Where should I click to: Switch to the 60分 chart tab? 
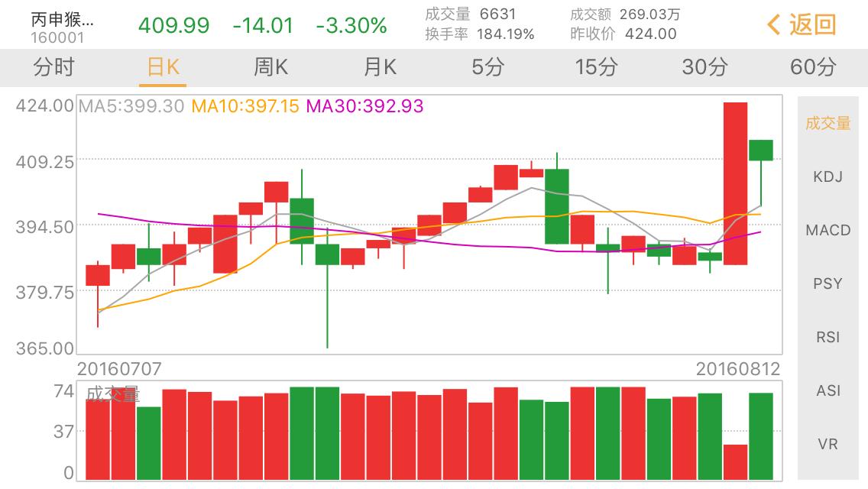pos(813,67)
